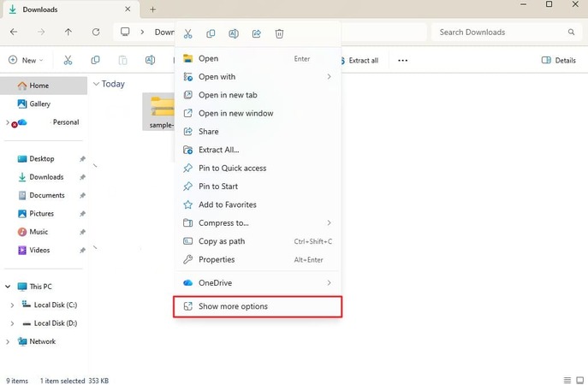The height and width of the screenshot is (385, 588).
Task: Expand the OneDrive submenu
Action: pos(258,283)
